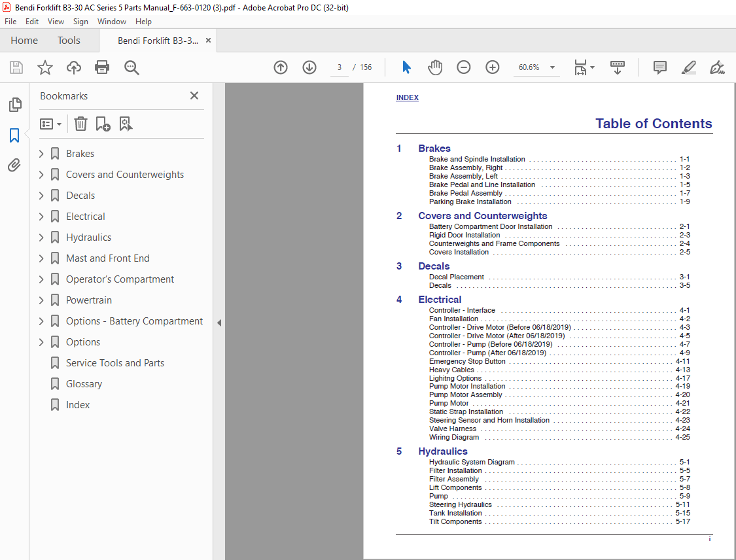Image resolution: width=736 pixels, height=560 pixels.
Task: Open the Glossary bookmark
Action: 84,384
